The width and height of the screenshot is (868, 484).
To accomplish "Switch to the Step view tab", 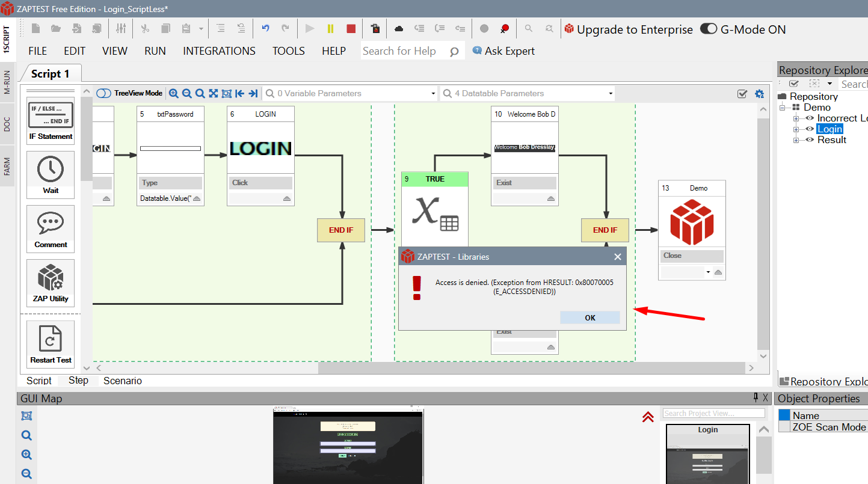I will (x=78, y=381).
